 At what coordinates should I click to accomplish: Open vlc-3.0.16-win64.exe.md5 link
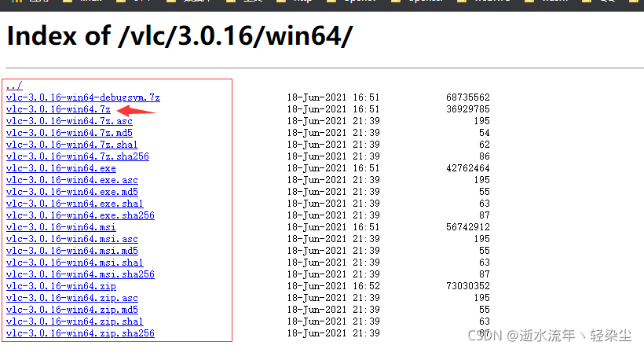[72, 192]
